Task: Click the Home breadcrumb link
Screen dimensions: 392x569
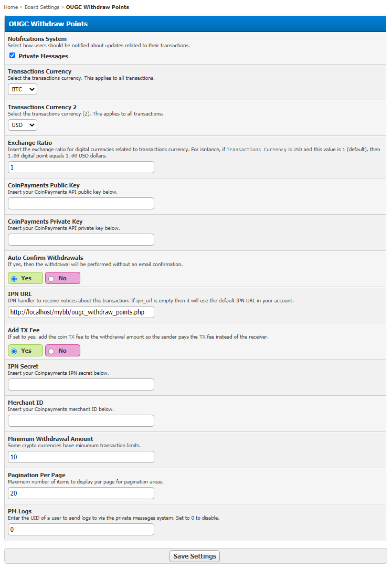Action: 11,7
